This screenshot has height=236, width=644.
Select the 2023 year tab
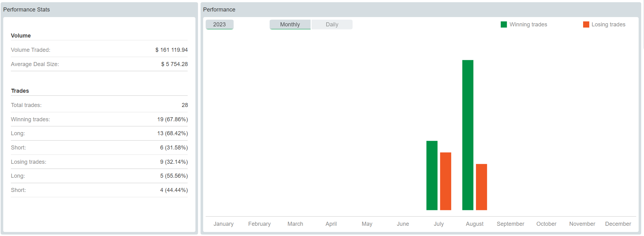219,24
